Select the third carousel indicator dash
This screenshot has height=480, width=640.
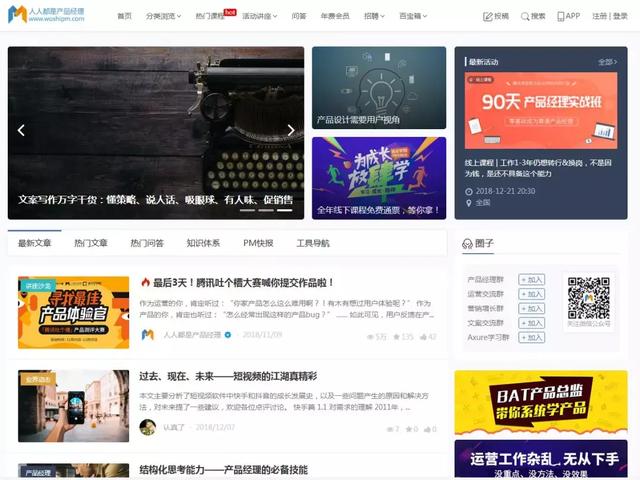pyautogui.click(x=285, y=210)
